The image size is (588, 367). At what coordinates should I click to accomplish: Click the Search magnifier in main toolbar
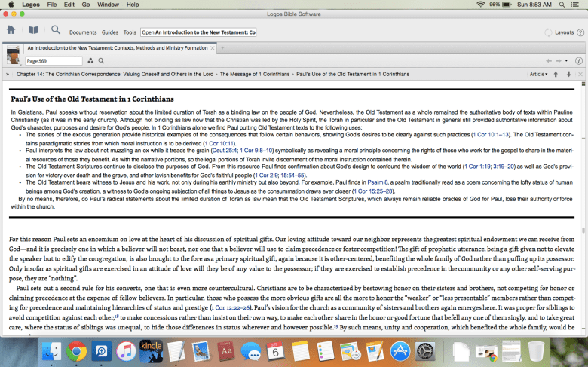tap(56, 31)
